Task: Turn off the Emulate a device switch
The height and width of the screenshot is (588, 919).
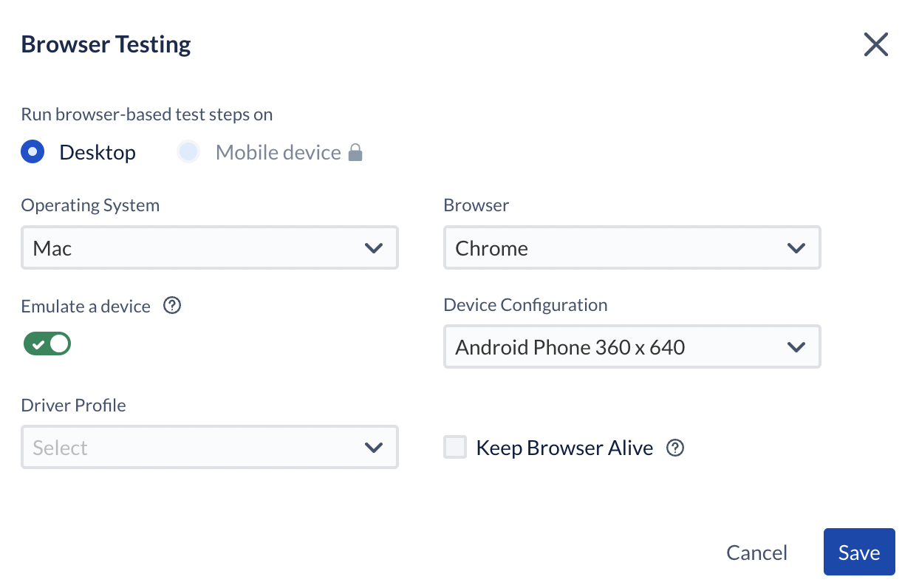Action: pos(47,343)
